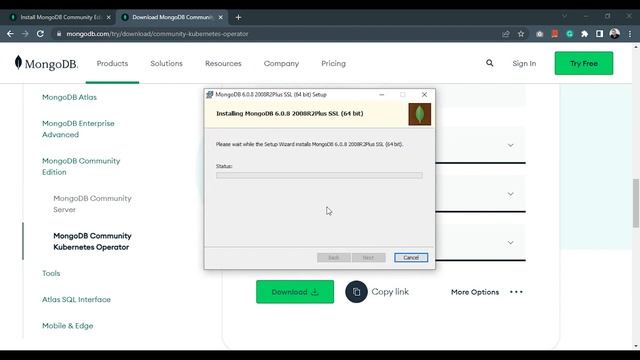Click Sign In link

[x=524, y=63]
